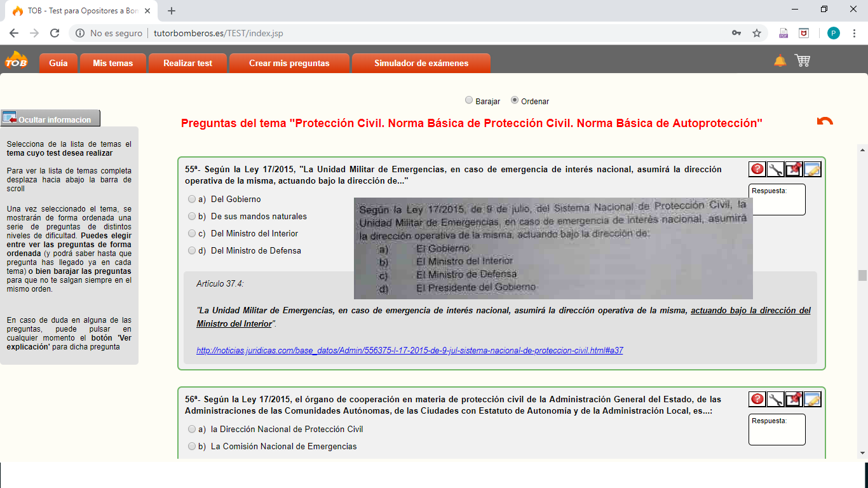Click the pencil note icon on question 55

(813, 169)
